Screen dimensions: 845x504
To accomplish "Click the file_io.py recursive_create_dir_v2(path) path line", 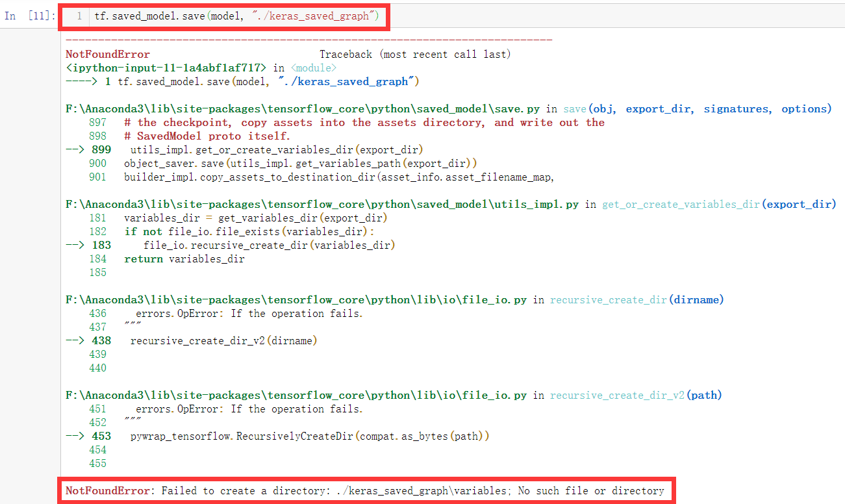I will pos(394,396).
